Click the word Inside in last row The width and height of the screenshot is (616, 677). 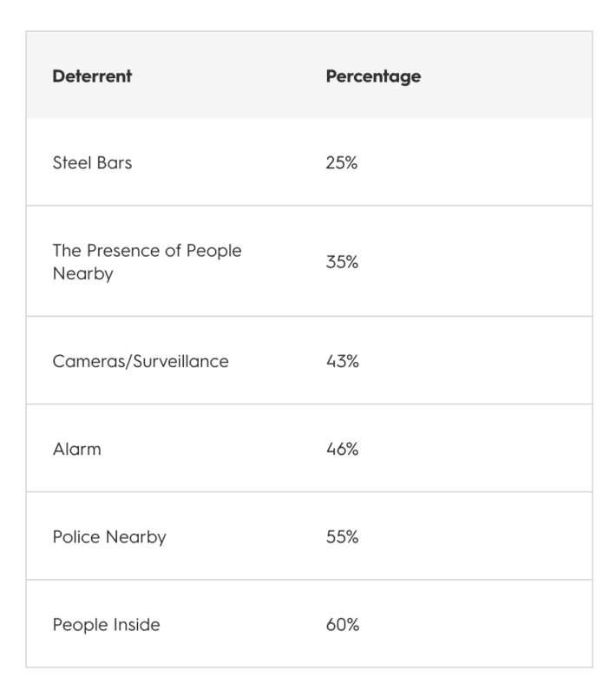pyautogui.click(x=137, y=625)
